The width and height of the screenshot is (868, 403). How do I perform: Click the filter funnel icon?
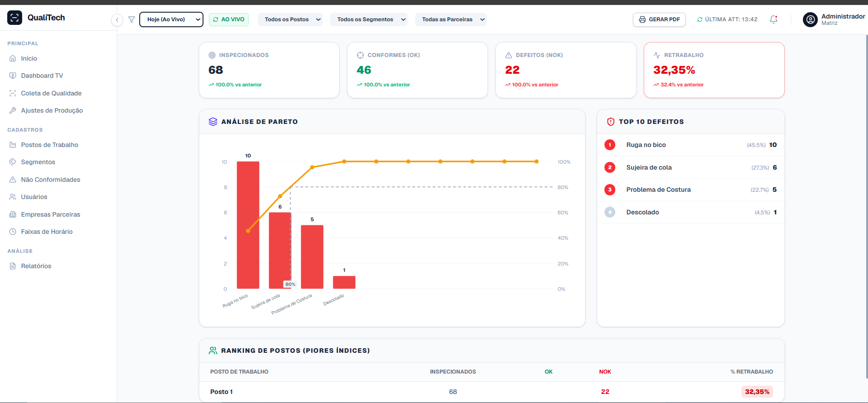tap(132, 19)
